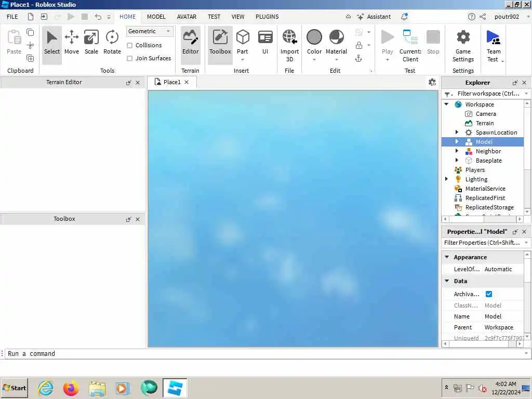Open the poutr902 account menu

(x=507, y=17)
